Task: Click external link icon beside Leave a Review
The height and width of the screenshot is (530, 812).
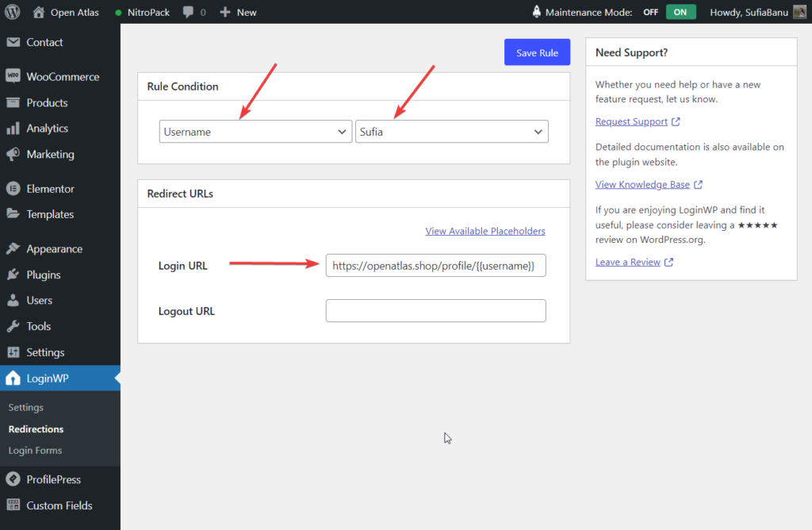Action: (x=668, y=262)
